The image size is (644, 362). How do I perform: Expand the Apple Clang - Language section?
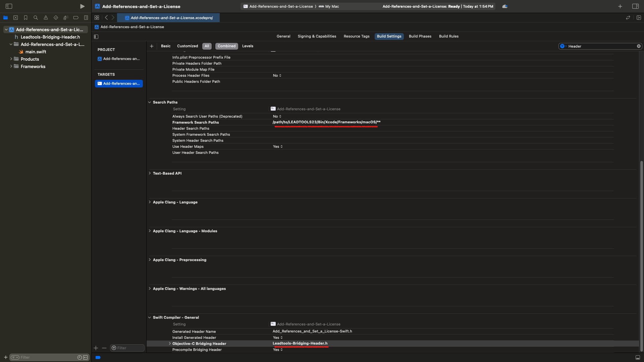point(150,202)
